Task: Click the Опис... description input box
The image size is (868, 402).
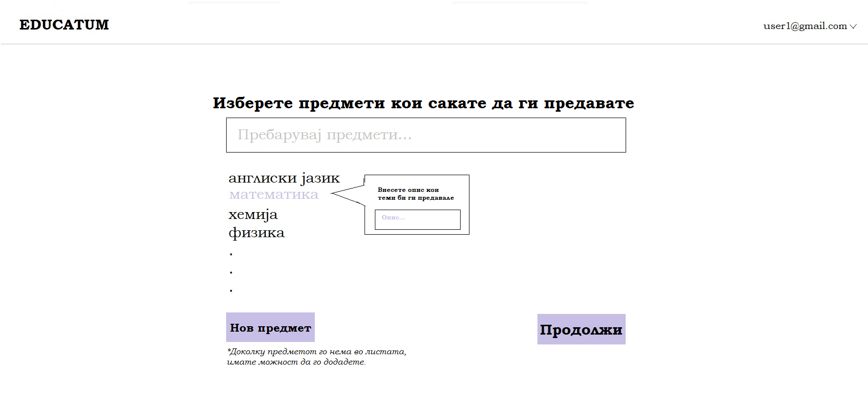Action: pyautogui.click(x=417, y=219)
